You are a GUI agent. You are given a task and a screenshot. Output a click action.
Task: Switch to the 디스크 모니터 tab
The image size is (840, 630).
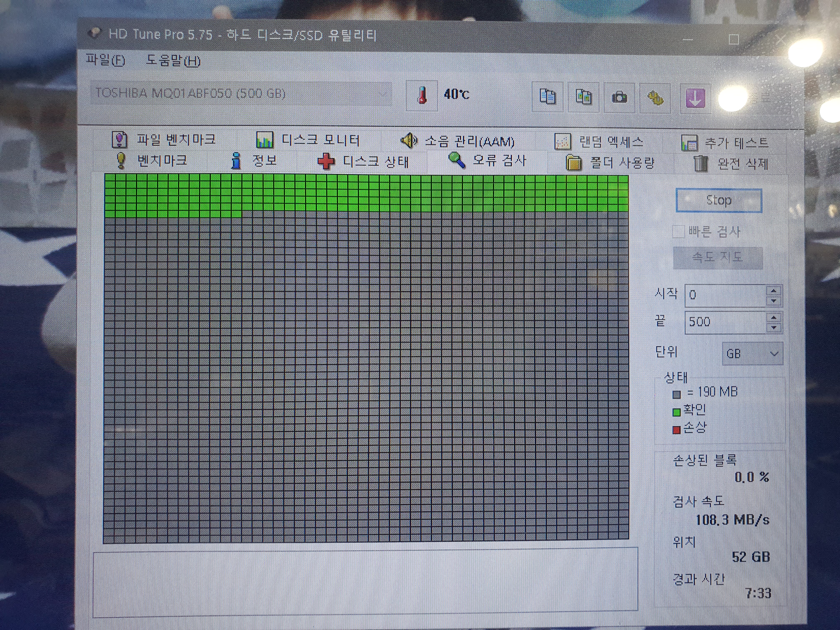pos(308,140)
